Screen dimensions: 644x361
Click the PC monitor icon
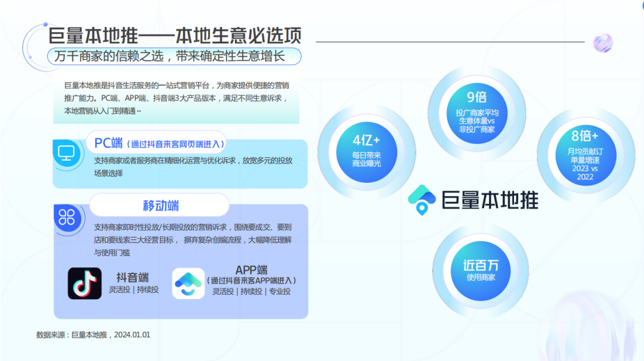click(66, 154)
